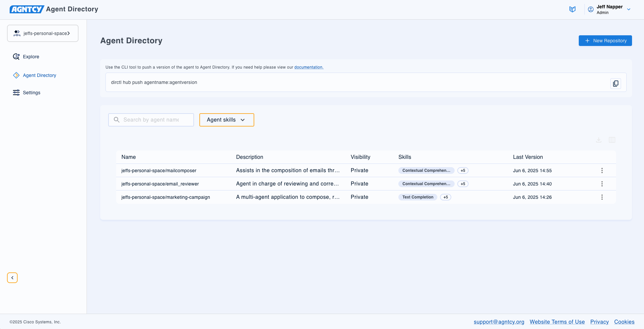Image resolution: width=644 pixels, height=329 pixels.
Task: Open jeffs-personal-space/email_reviewer repository
Action: [x=160, y=184]
